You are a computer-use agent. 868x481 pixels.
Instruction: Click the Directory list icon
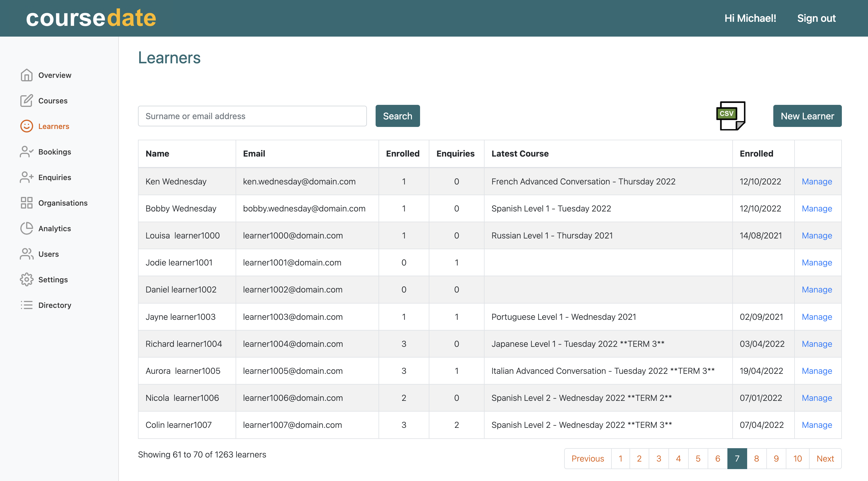point(26,305)
